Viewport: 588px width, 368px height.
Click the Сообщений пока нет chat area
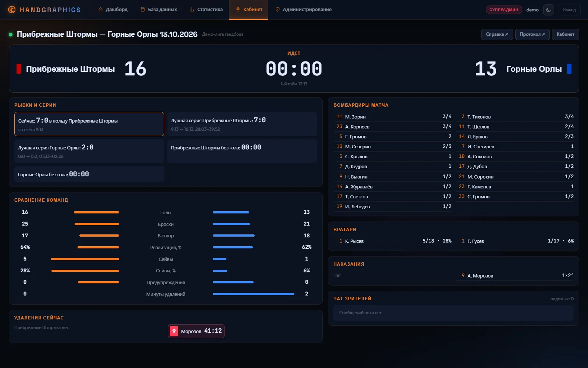click(453, 313)
